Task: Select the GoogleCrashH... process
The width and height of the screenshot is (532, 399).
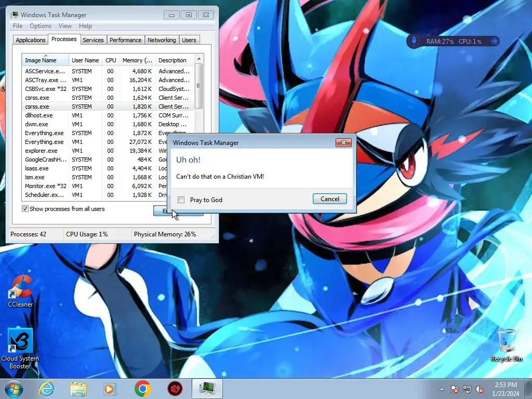Action: (95, 159)
